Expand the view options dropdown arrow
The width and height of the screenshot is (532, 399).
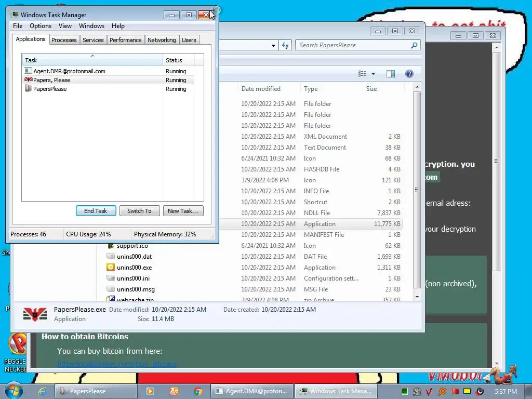(373, 74)
